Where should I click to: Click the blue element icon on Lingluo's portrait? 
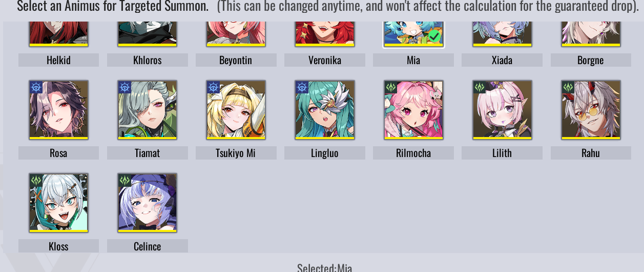[302, 87]
